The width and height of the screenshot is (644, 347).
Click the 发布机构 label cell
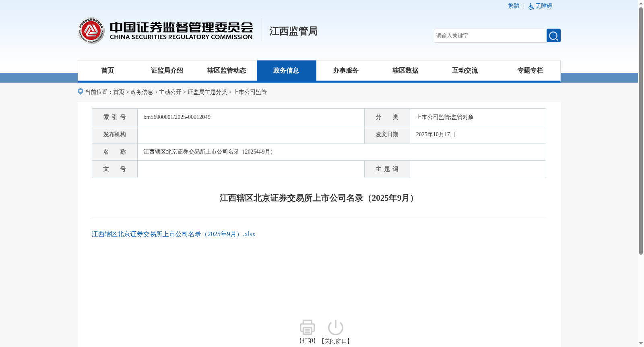[x=115, y=135]
